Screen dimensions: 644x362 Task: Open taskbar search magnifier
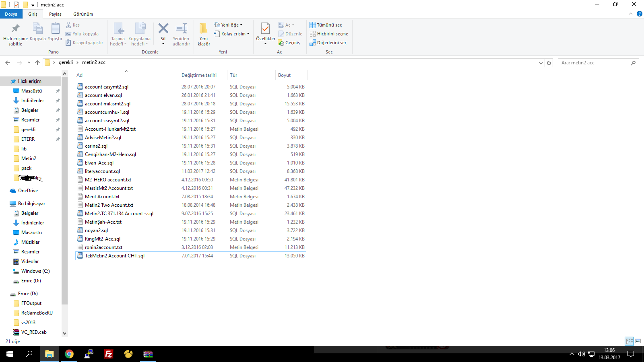(29, 354)
